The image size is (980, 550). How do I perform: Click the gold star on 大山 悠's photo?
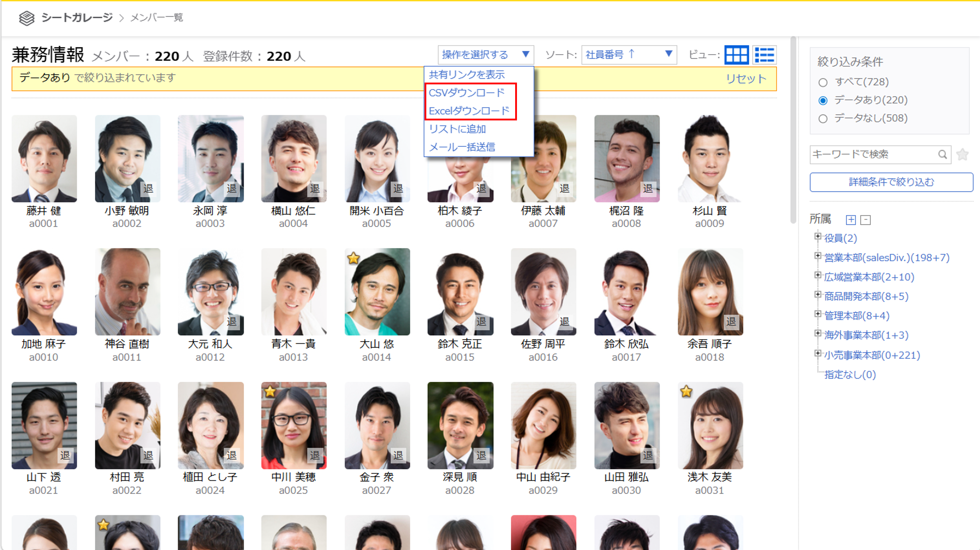(353, 258)
